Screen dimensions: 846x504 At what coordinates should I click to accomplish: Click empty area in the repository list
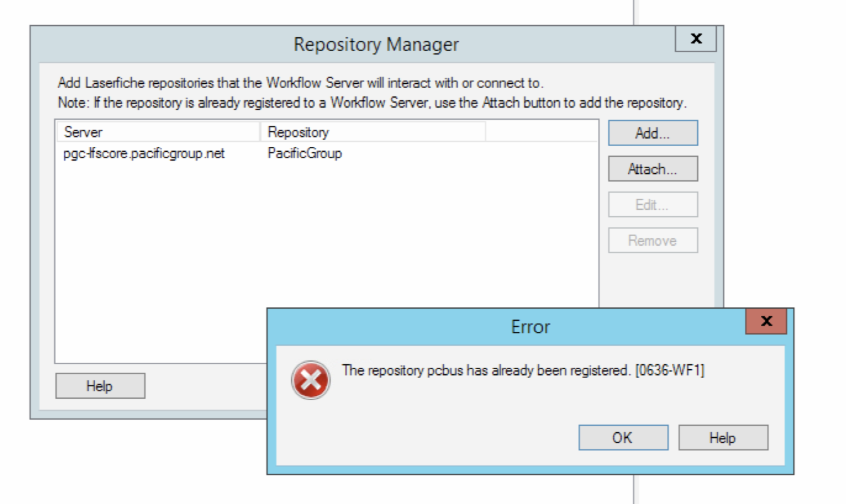coord(252,252)
